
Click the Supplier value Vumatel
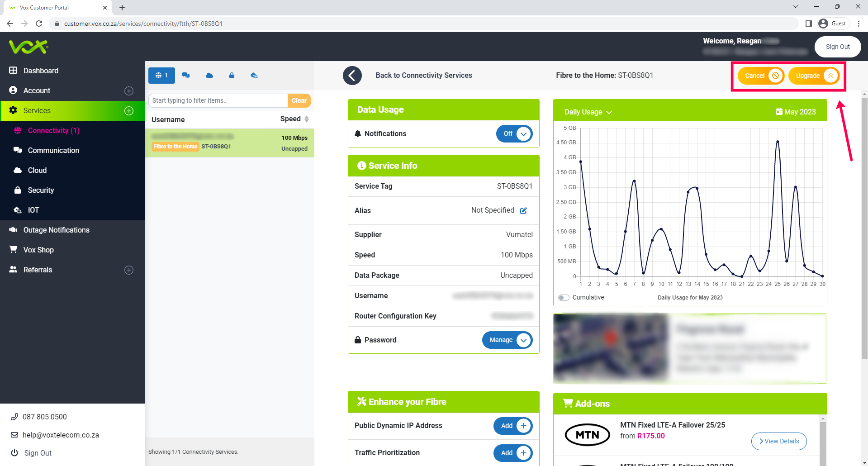tap(519, 234)
